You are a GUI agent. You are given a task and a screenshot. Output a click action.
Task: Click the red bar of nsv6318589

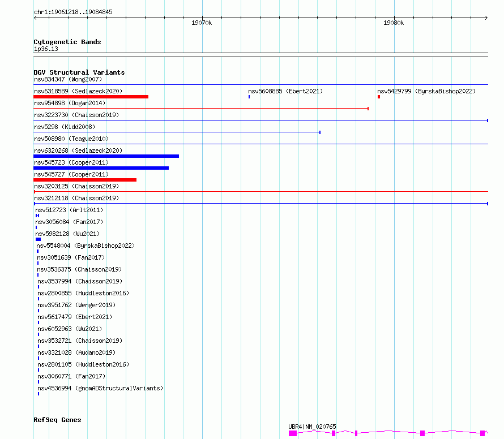91,97
